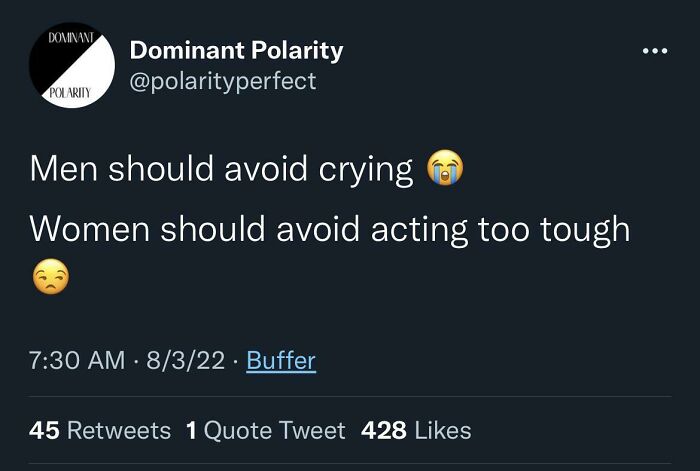The width and height of the screenshot is (700, 471).
Task: Click the 8/3/22 date
Action: 186,360
